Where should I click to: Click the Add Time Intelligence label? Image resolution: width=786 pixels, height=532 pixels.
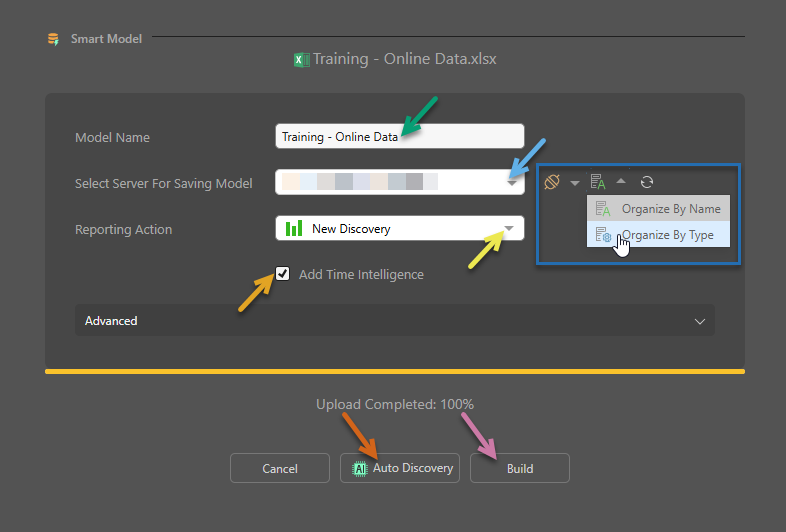pyautogui.click(x=361, y=274)
